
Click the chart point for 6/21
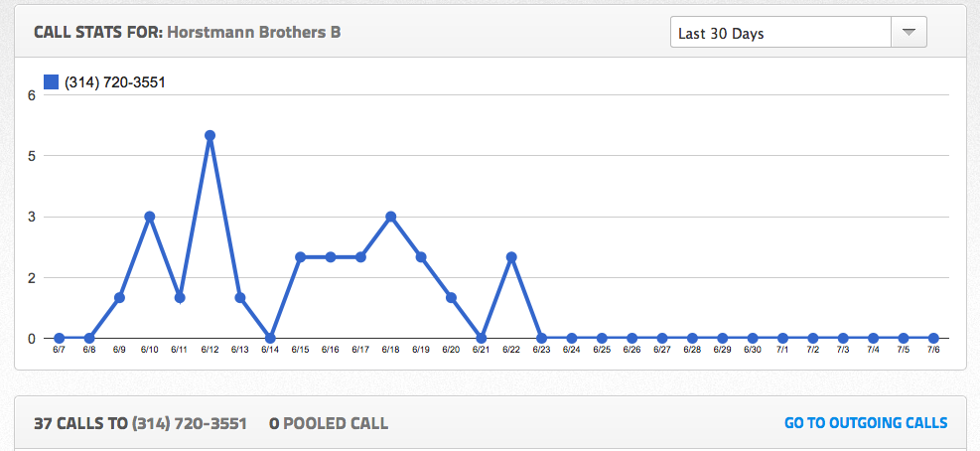pyautogui.click(x=482, y=338)
